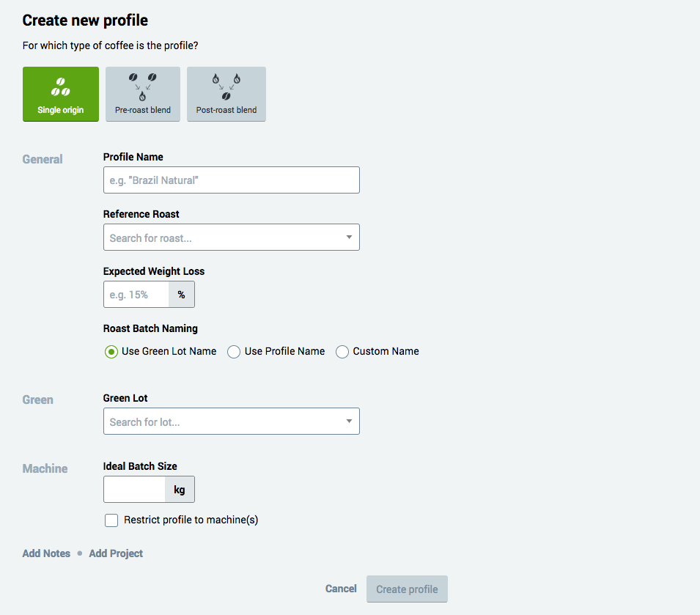This screenshot has height=615, width=700.
Task: Expand the Green Lot dropdown arrow
Action: (x=349, y=421)
